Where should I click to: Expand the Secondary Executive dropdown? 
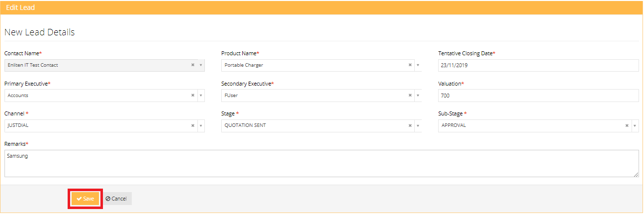[x=418, y=96]
